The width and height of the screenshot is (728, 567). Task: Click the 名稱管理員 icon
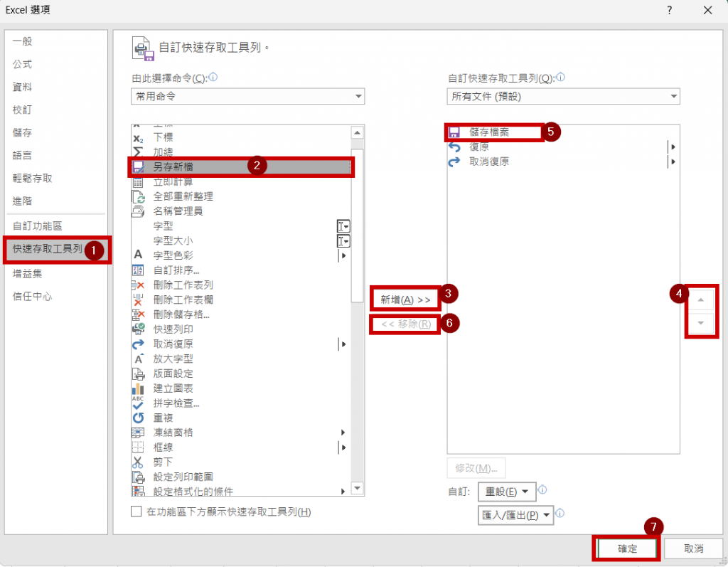[138, 211]
